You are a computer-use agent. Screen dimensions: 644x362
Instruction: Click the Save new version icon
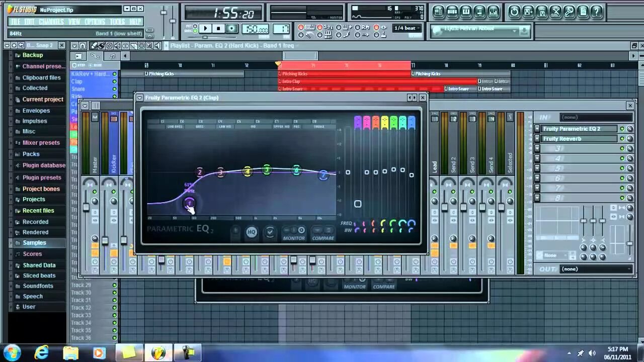click(528, 12)
